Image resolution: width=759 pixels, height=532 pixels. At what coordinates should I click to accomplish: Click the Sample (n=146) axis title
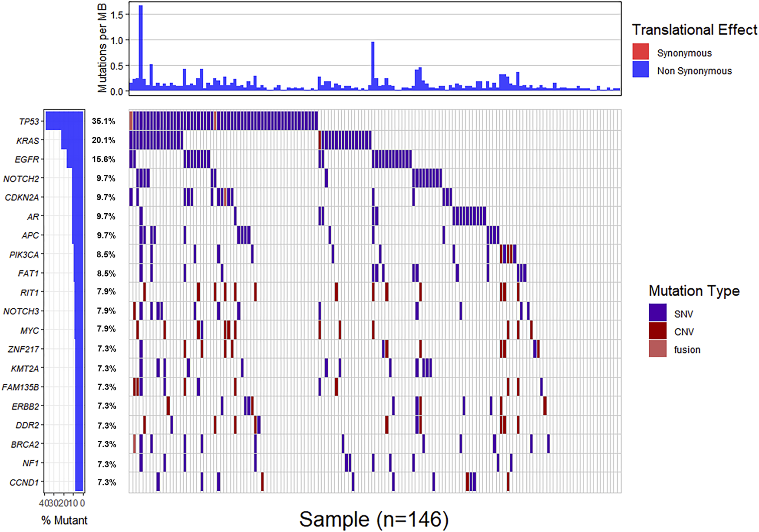(374, 519)
